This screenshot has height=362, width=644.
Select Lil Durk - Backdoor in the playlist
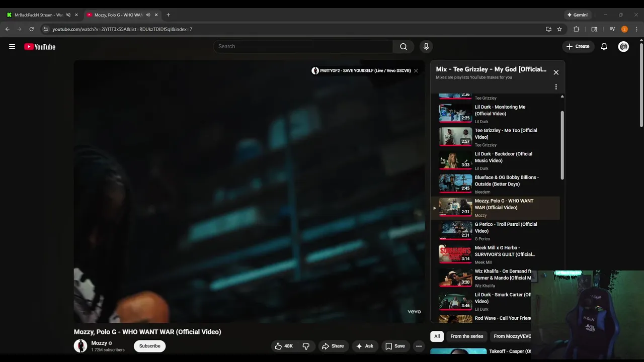pos(496,161)
